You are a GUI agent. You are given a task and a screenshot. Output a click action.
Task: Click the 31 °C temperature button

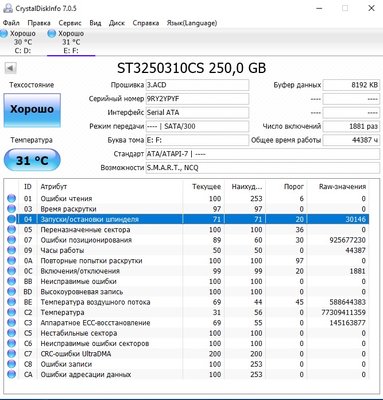[32, 160]
